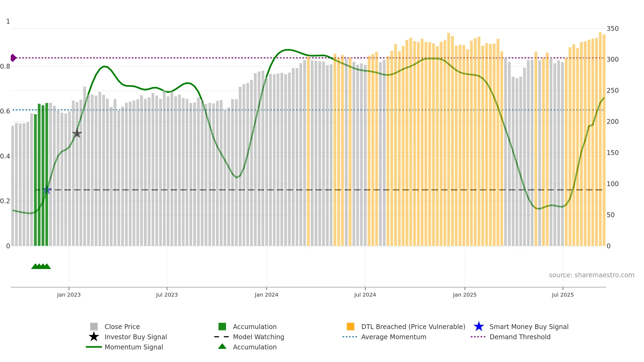Click the purple diamond Demand Threshold marker
644x362 pixels.
coord(13,58)
